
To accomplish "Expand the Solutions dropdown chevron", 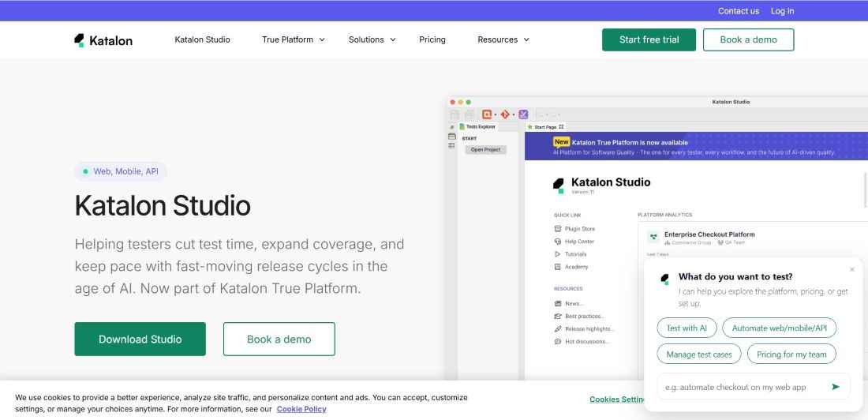I will point(393,40).
